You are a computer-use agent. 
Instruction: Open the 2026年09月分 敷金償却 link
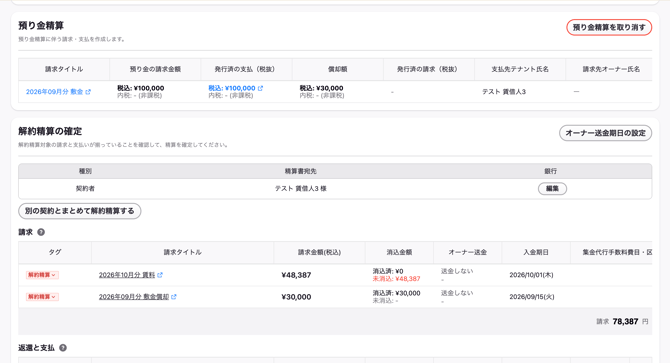point(134,297)
